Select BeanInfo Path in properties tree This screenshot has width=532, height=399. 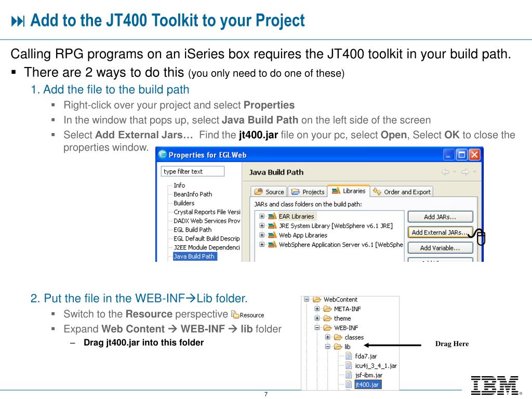pos(193,194)
